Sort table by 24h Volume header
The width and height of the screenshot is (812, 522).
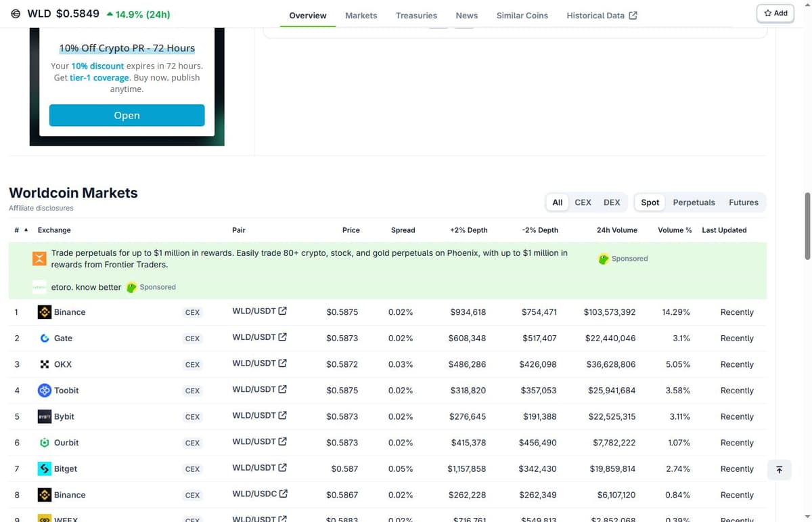[x=616, y=230]
